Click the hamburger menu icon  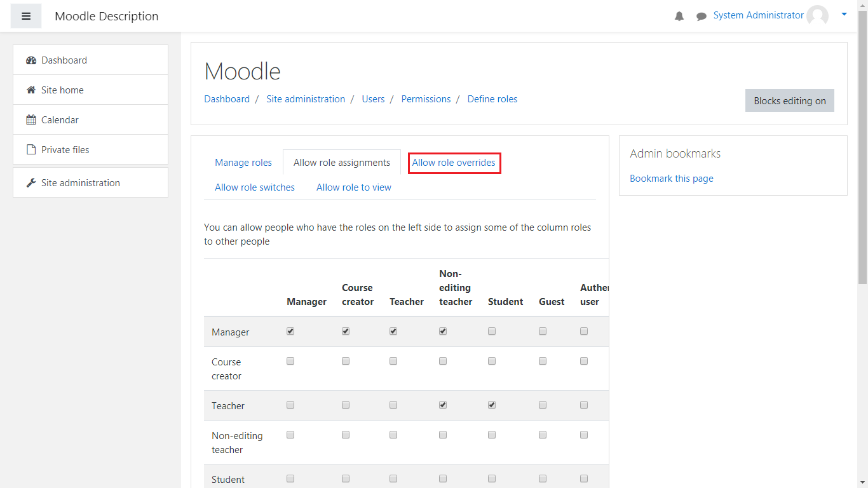(26, 16)
